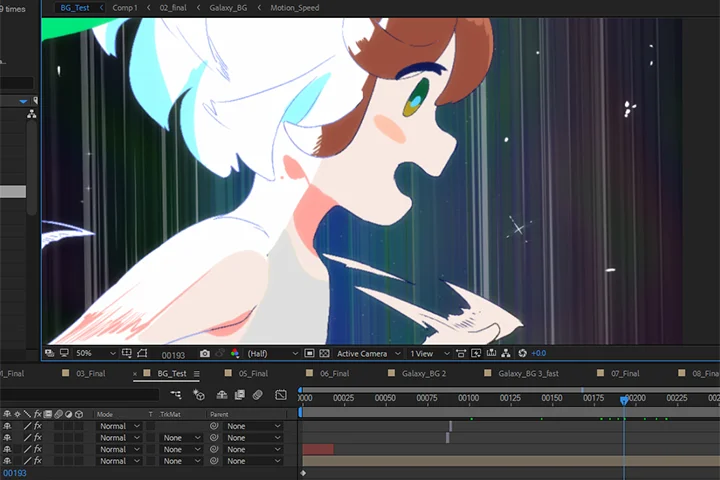The image size is (720, 480).
Task: Open the 50% magnification dropdown
Action: tap(96, 353)
